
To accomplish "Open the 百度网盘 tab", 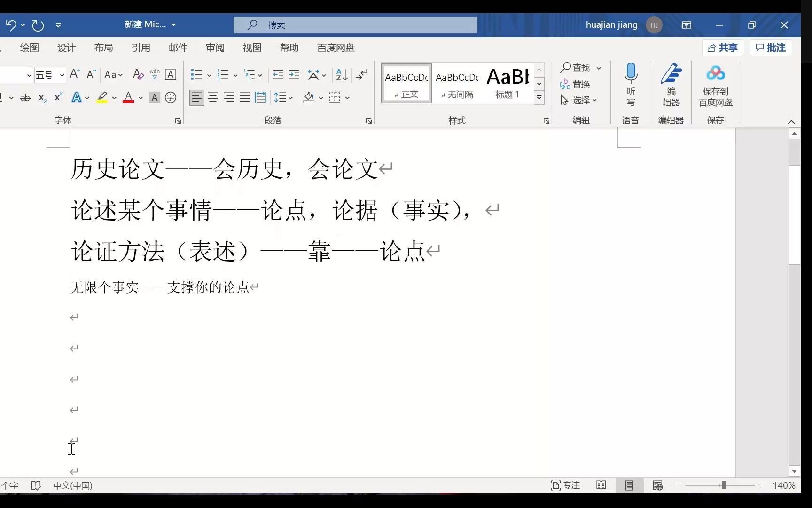I will point(336,48).
